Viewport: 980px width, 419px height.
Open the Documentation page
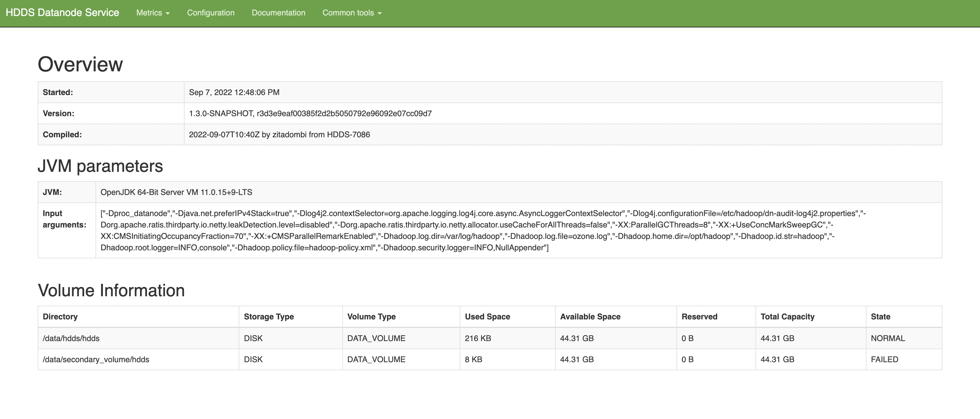[278, 13]
